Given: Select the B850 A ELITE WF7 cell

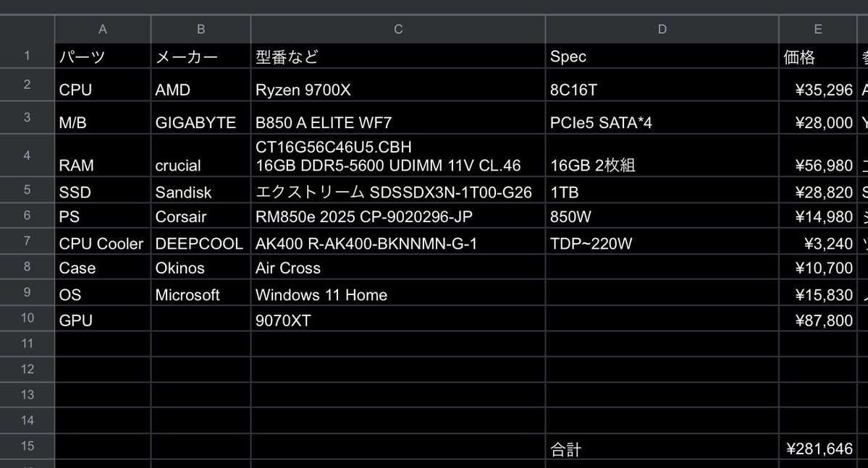Looking at the screenshot, I should coord(398,117).
